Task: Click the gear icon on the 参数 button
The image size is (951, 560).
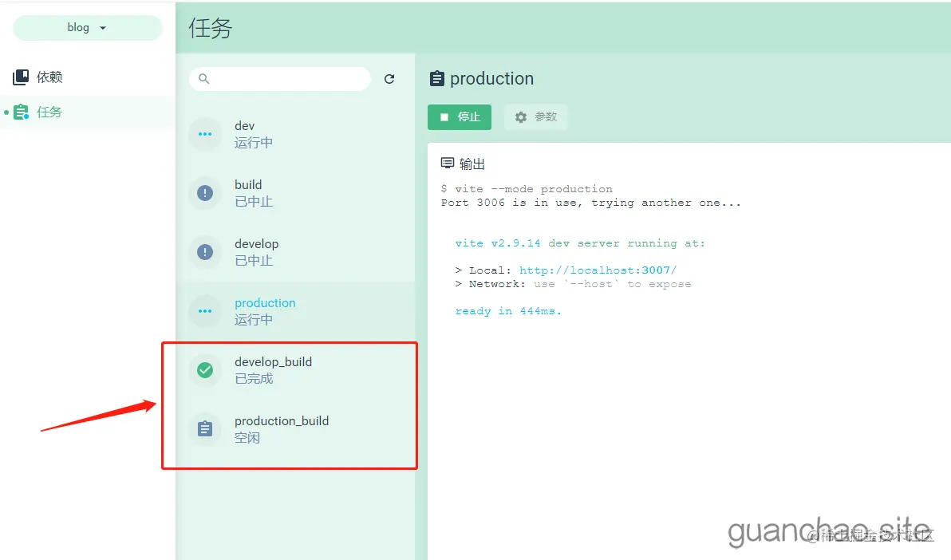Action: 523,116
